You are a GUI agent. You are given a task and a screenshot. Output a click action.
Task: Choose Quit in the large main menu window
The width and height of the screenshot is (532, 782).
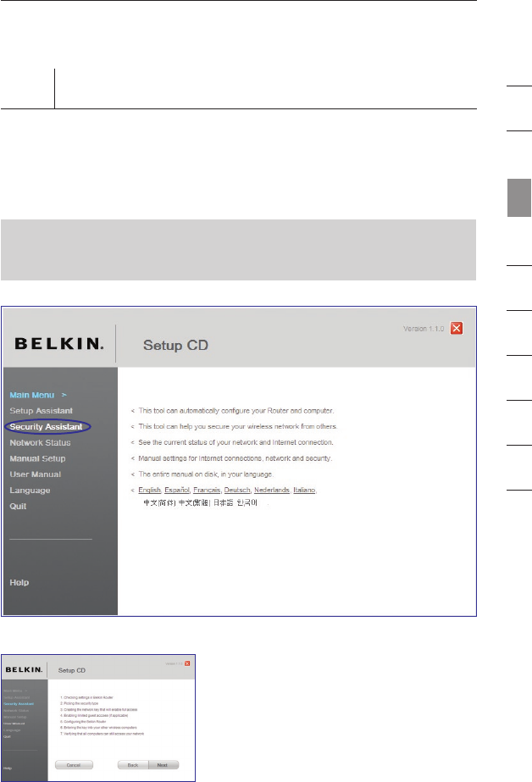tap(18, 506)
